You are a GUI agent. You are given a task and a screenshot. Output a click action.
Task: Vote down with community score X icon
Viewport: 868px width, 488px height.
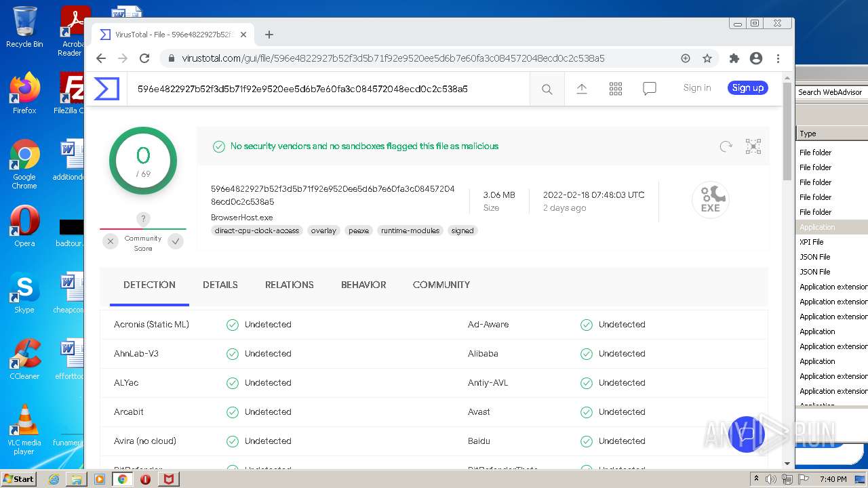coord(111,241)
